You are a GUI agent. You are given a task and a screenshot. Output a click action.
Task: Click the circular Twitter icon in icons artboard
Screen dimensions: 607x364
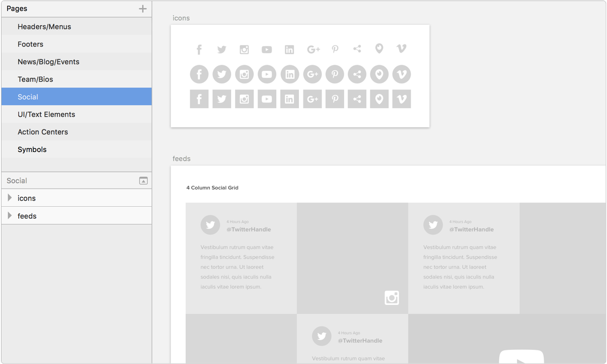coord(222,74)
